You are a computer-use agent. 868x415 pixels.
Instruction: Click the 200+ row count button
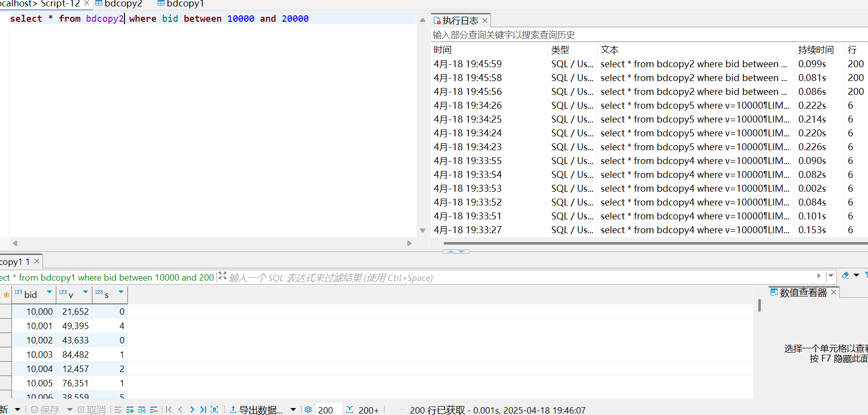click(x=363, y=410)
